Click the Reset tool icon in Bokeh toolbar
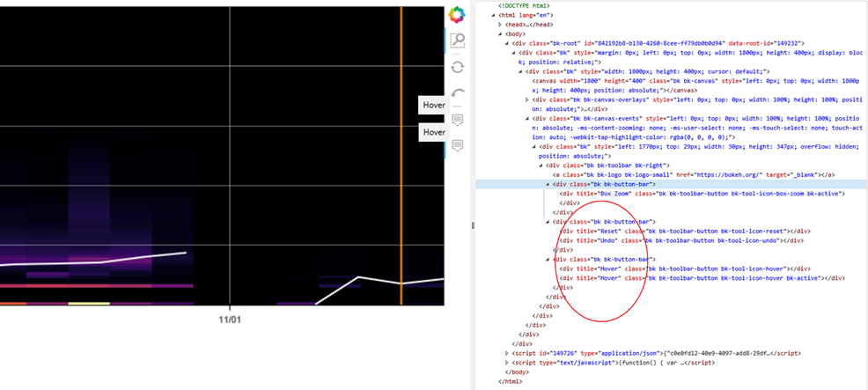The height and width of the screenshot is (390, 868). click(457, 67)
